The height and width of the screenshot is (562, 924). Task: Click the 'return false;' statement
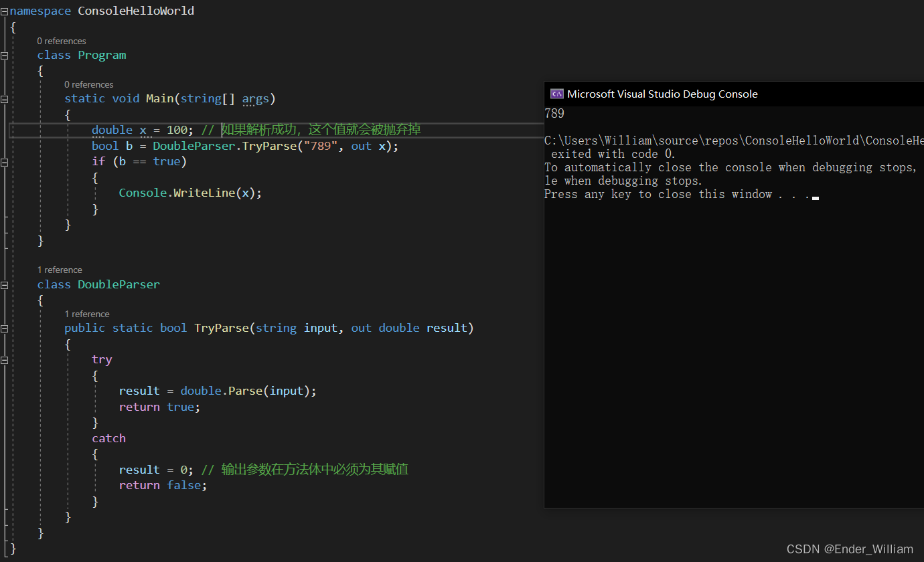[163, 485]
